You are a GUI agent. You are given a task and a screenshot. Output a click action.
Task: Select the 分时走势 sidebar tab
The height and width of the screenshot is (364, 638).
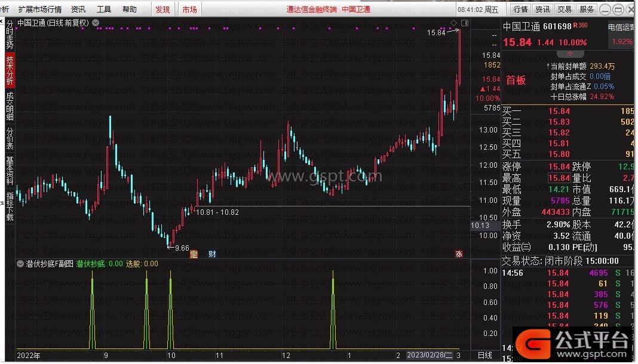10,35
